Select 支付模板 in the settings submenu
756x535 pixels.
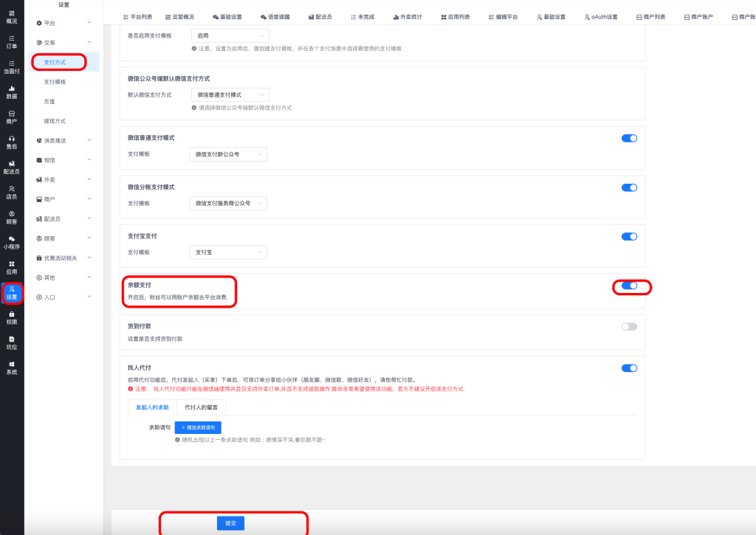coord(55,82)
